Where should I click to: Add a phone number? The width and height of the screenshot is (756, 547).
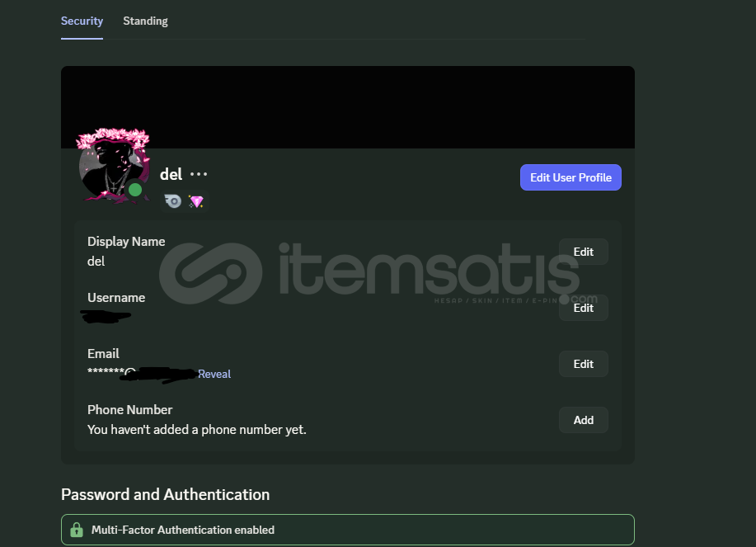point(584,420)
